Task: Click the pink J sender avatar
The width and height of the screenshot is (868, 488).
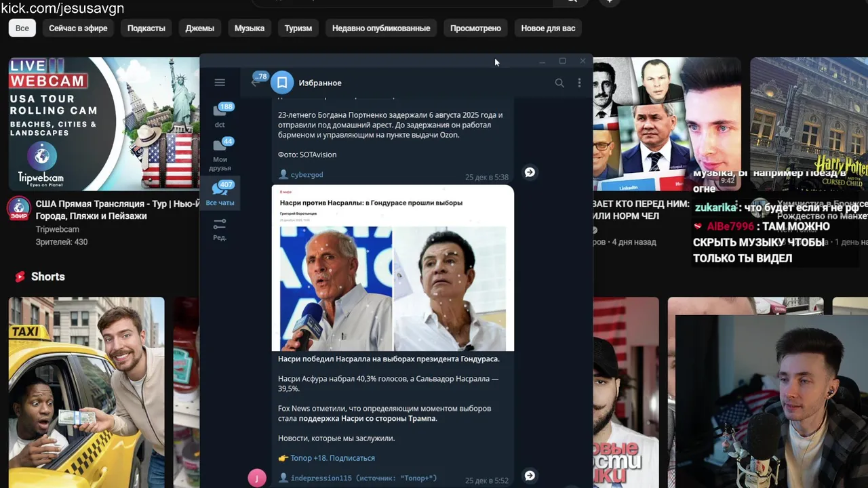Action: click(257, 478)
